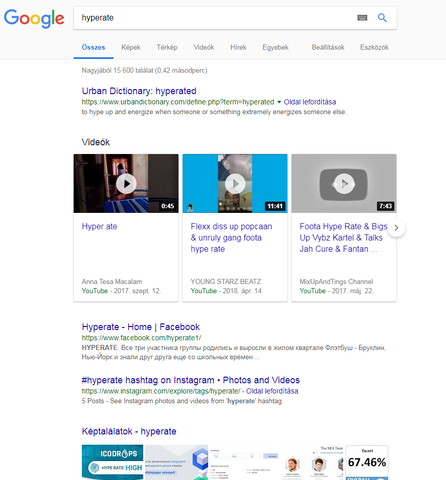Open Beállítások settings menu
The height and width of the screenshot is (480, 446).
pyautogui.click(x=328, y=47)
